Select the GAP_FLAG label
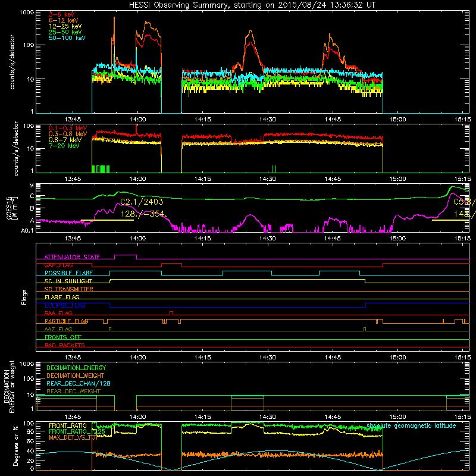Screen dimensions: 476x476 click(x=58, y=265)
